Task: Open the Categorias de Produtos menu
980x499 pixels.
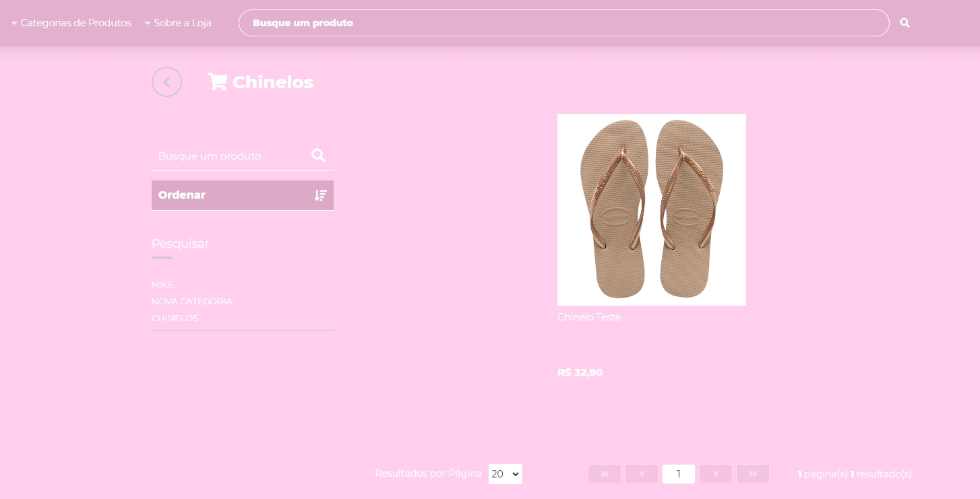Action: pyautogui.click(x=71, y=23)
